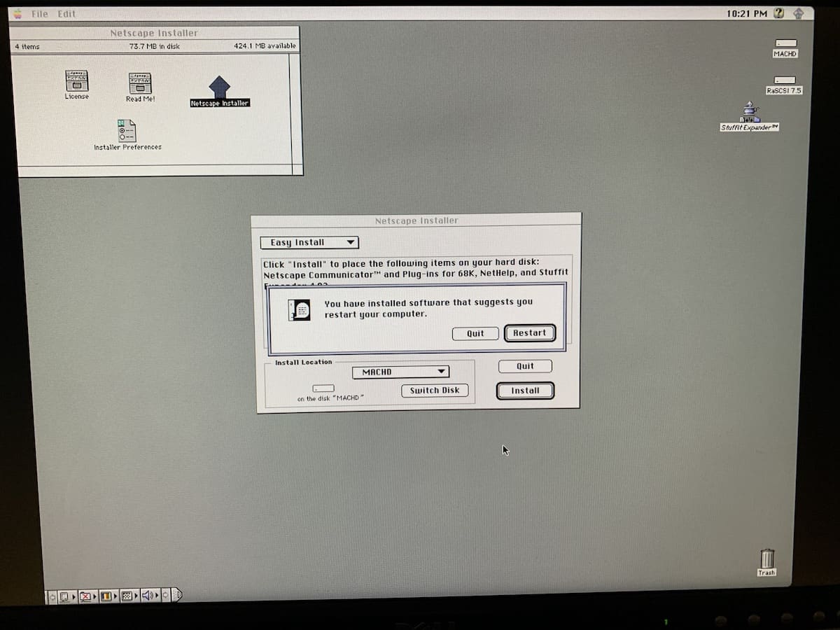Open the Easy Install dropdown
840x630 pixels.
(x=309, y=242)
